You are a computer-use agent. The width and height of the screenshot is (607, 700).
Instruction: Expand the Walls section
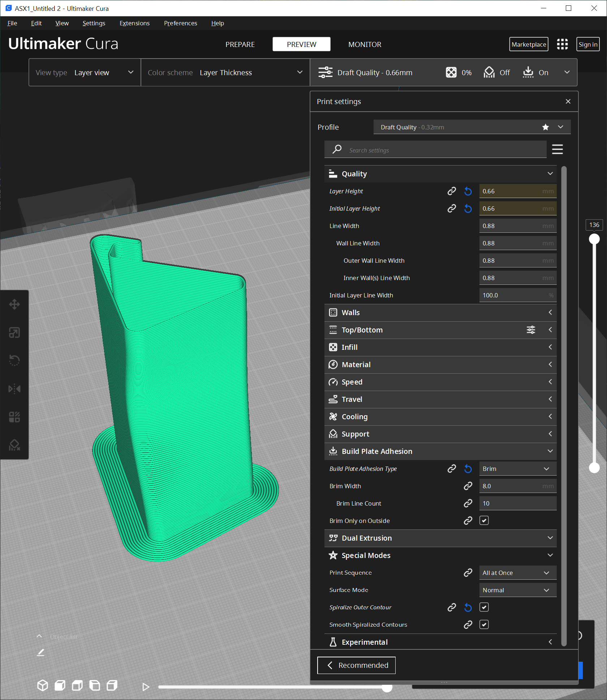click(x=440, y=313)
